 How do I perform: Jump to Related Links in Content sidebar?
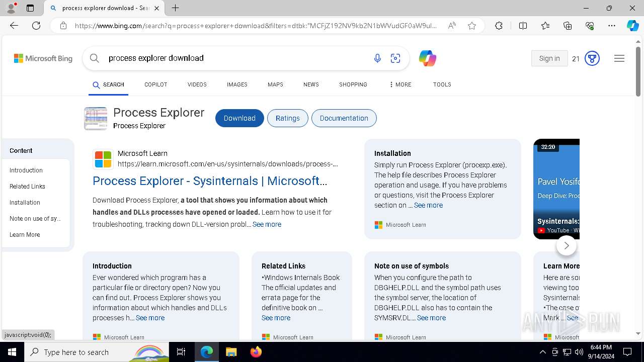coord(27,187)
